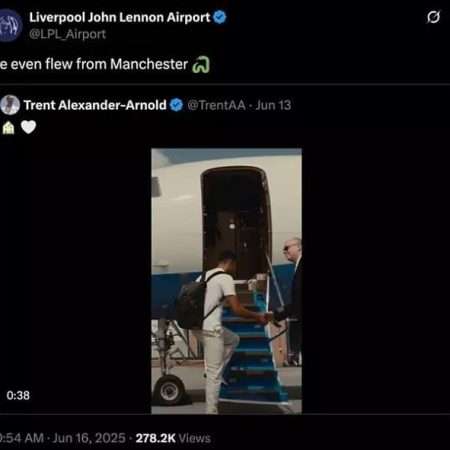Open Trent Alexander-Arnold display name link

tap(95, 105)
